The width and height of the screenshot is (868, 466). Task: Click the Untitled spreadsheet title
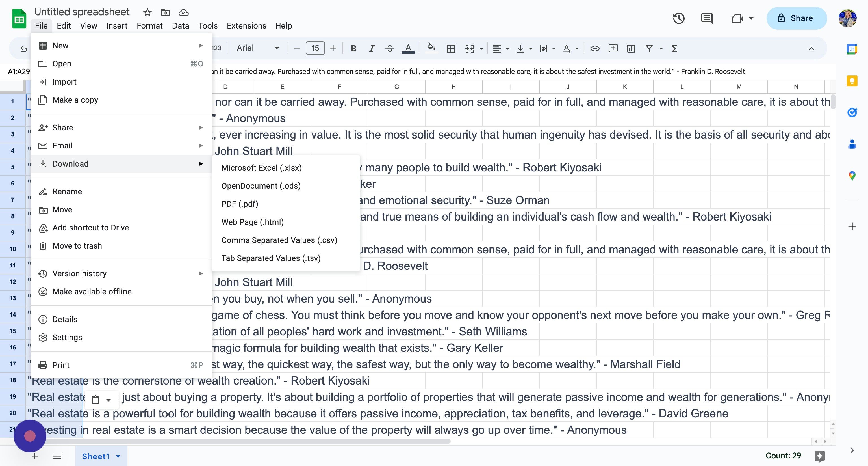point(82,12)
